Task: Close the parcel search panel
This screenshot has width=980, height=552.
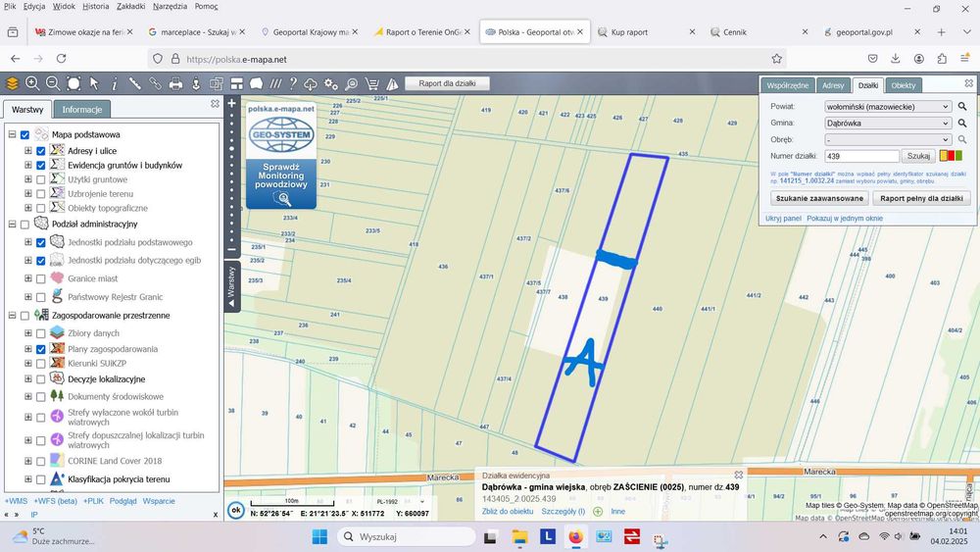Action: (969, 82)
